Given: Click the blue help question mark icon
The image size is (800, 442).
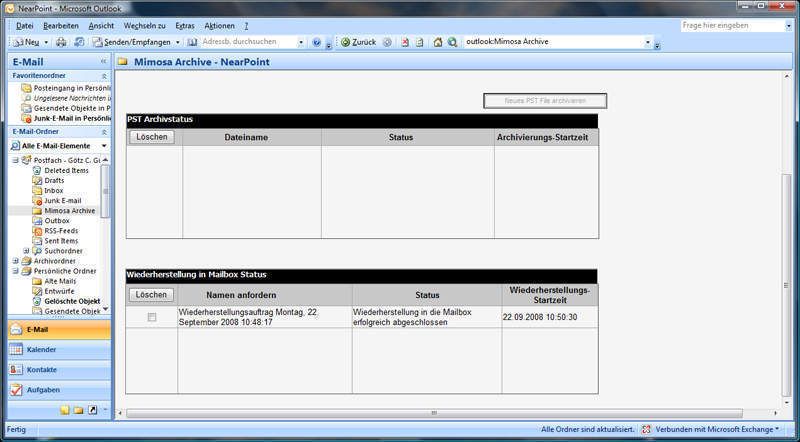Looking at the screenshot, I should point(316,42).
